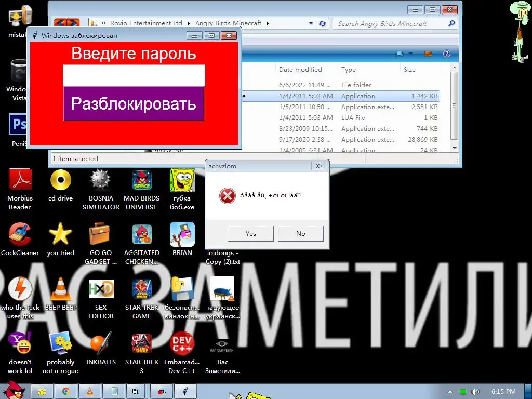Open the window-icon taskbar item
The image size is (532, 399).
136,392
